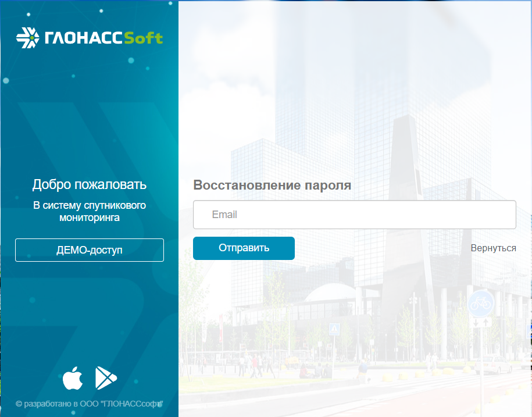This screenshot has width=532, height=417.
Task: Follow the Вернуться link
Action: coord(493,248)
